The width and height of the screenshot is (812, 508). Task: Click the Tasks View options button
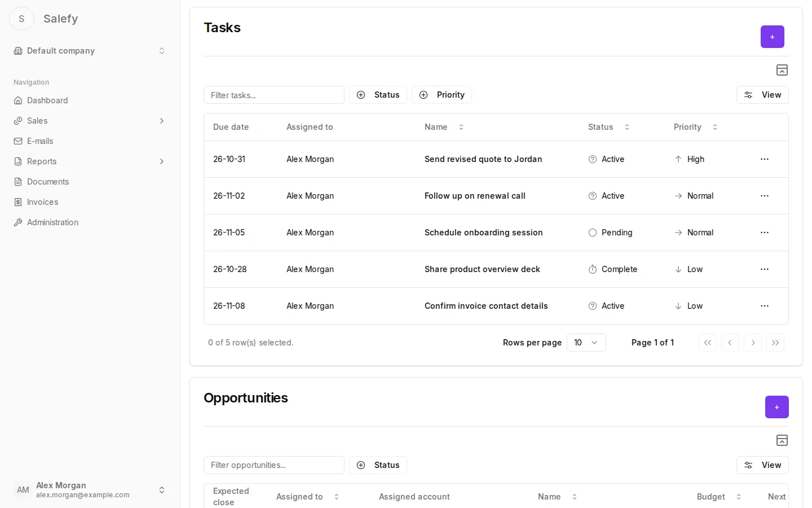pyautogui.click(x=762, y=95)
